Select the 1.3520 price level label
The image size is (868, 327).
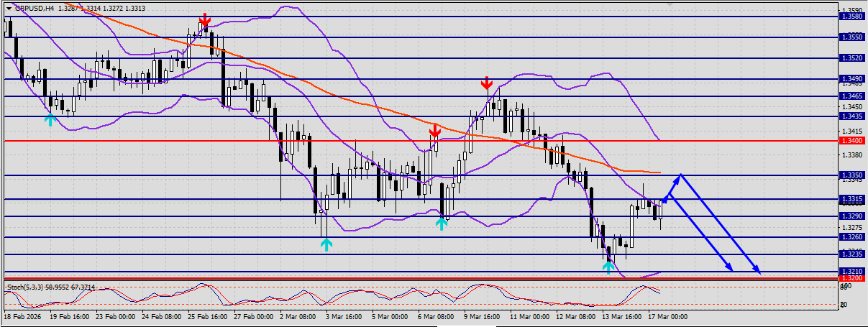pos(851,58)
